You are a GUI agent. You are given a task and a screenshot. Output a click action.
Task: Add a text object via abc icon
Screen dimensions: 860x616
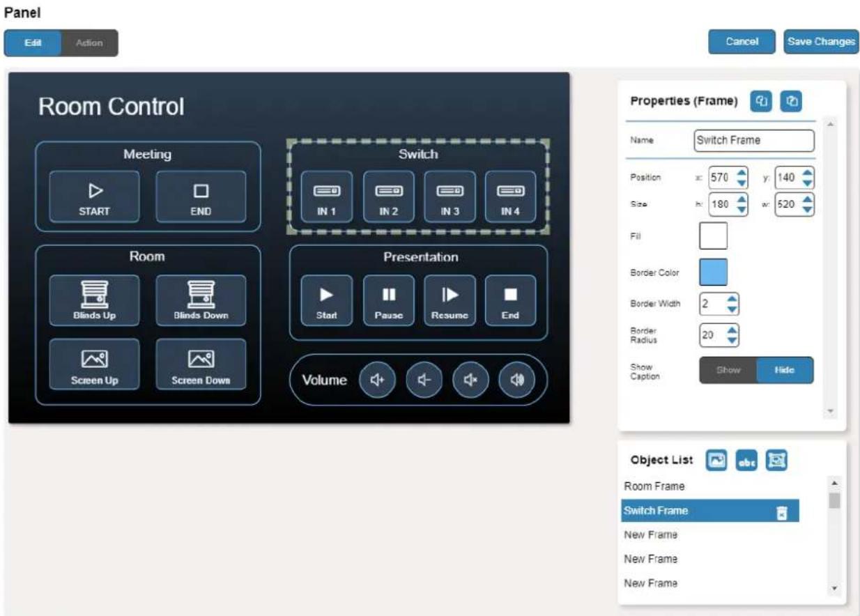[x=746, y=460]
